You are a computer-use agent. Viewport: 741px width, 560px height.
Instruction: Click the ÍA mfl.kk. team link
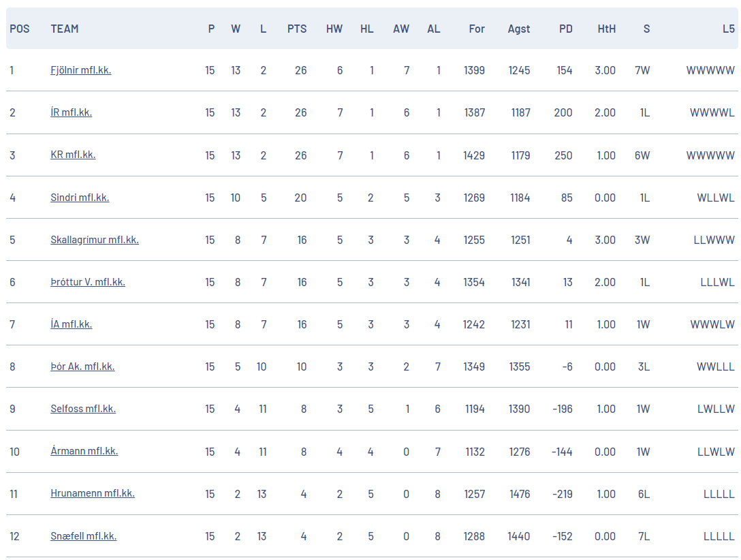(72, 324)
